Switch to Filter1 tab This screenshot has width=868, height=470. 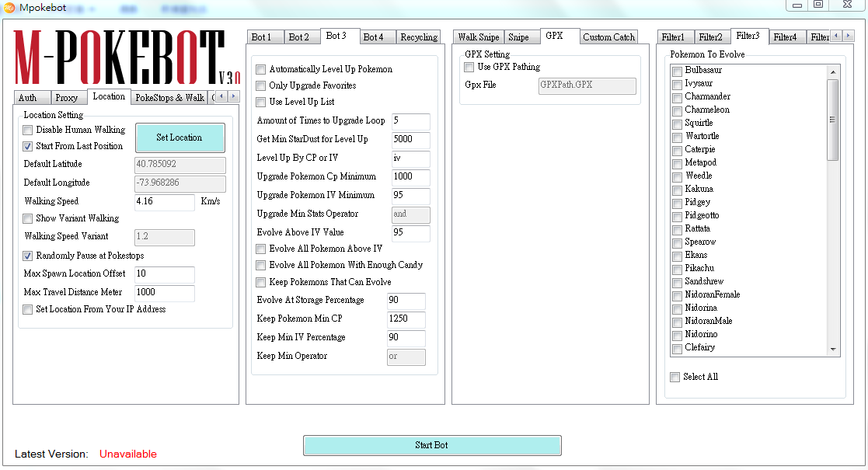pos(675,37)
